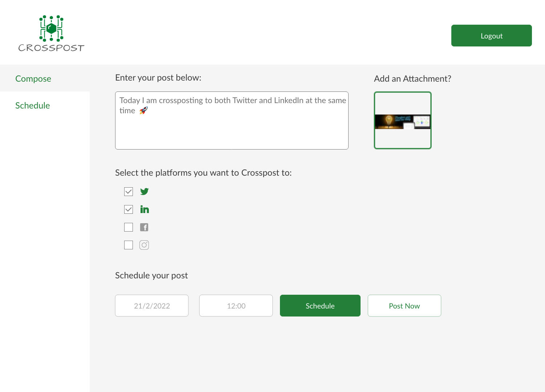Uncheck the LinkedIn platform checkbox

pyautogui.click(x=129, y=209)
